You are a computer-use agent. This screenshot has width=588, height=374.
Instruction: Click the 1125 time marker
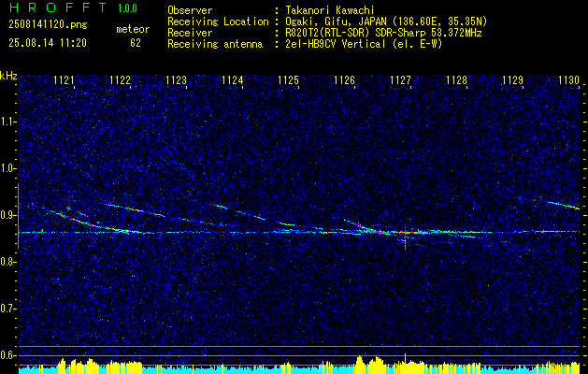point(288,79)
